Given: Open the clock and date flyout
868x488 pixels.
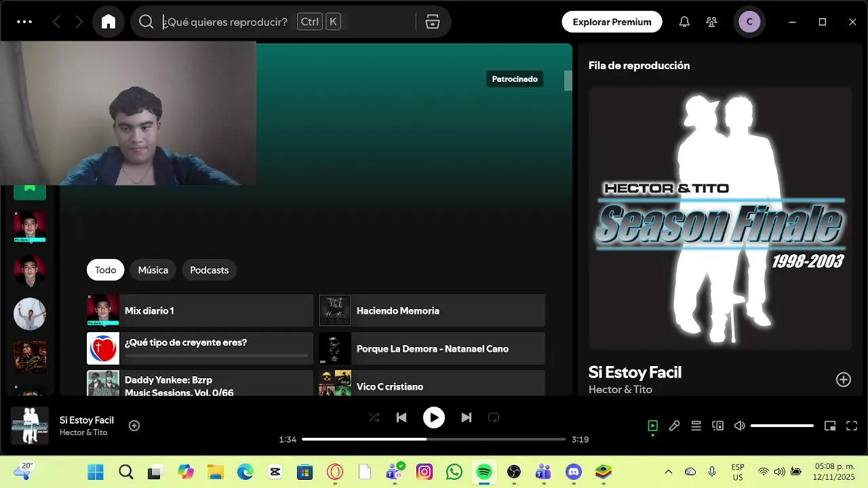Looking at the screenshot, I should [835, 472].
